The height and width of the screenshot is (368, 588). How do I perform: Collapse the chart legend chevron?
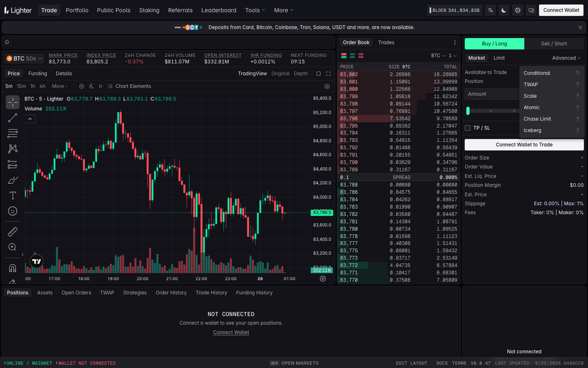coord(30,119)
